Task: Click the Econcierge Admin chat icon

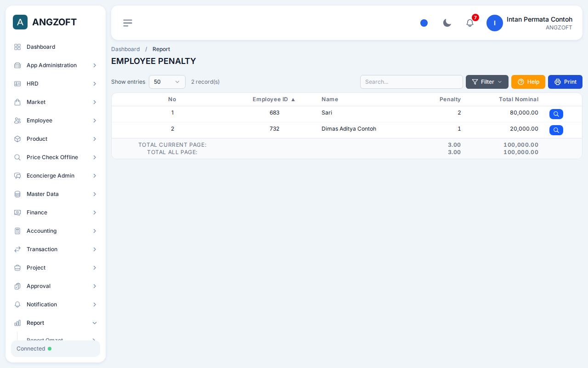Action: click(x=17, y=176)
